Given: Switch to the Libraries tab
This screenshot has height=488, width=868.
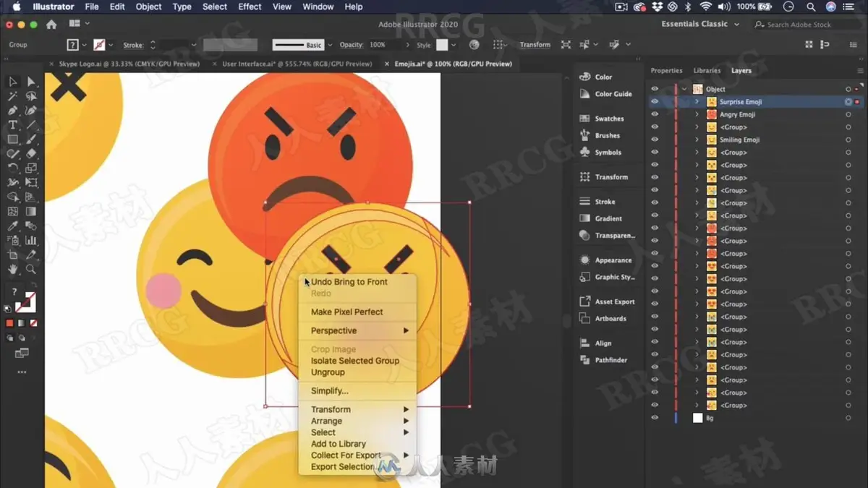Looking at the screenshot, I should pyautogui.click(x=707, y=71).
